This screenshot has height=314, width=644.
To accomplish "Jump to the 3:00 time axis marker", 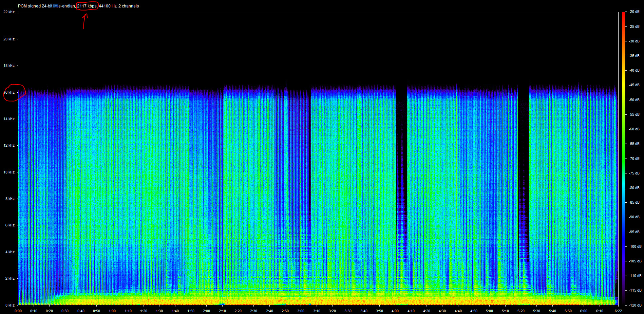I will [301, 311].
